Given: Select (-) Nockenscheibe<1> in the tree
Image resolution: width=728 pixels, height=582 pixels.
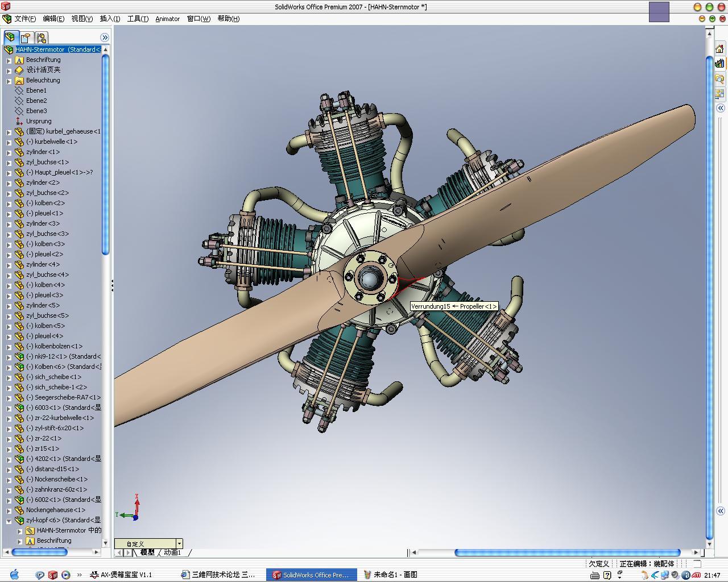Looking at the screenshot, I should [x=57, y=479].
